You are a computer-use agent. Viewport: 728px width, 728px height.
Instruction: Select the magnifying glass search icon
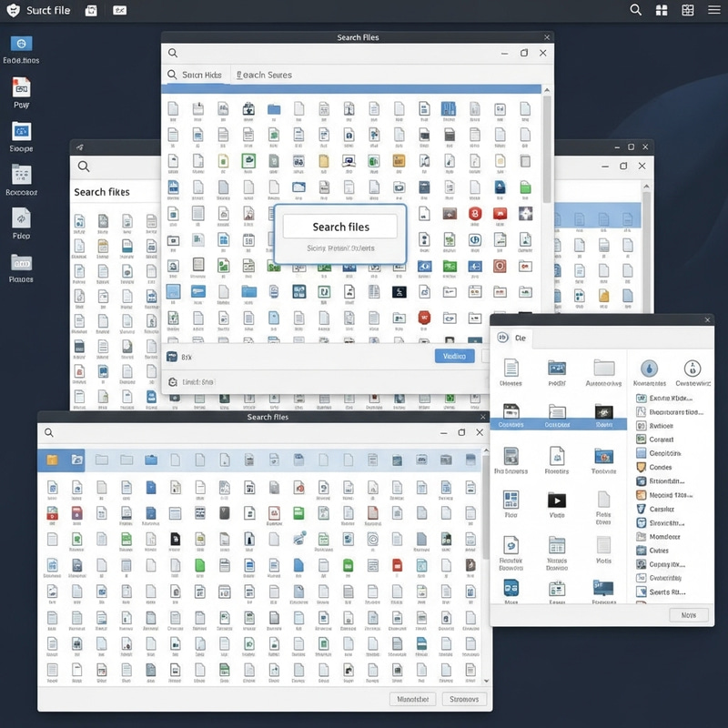coord(635,9)
